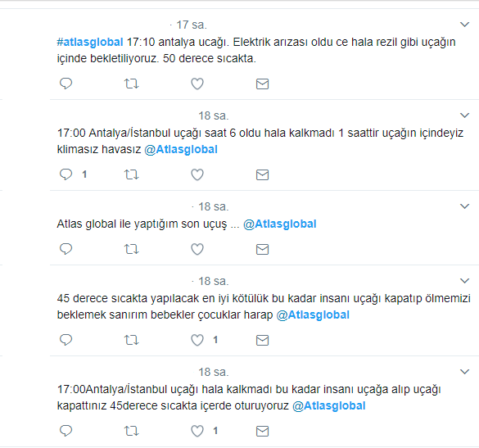
Task: Send 'son uçuş' tweet via direct message
Action: point(262,249)
